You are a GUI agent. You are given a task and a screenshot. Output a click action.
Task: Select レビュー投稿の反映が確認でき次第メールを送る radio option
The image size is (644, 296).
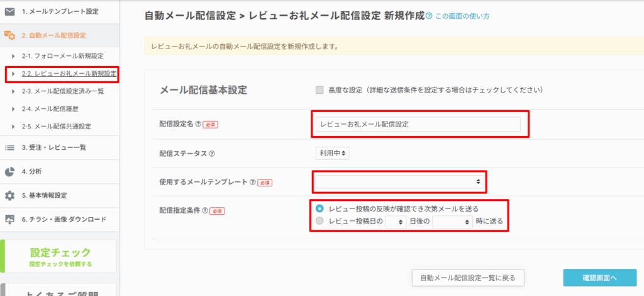(x=320, y=208)
